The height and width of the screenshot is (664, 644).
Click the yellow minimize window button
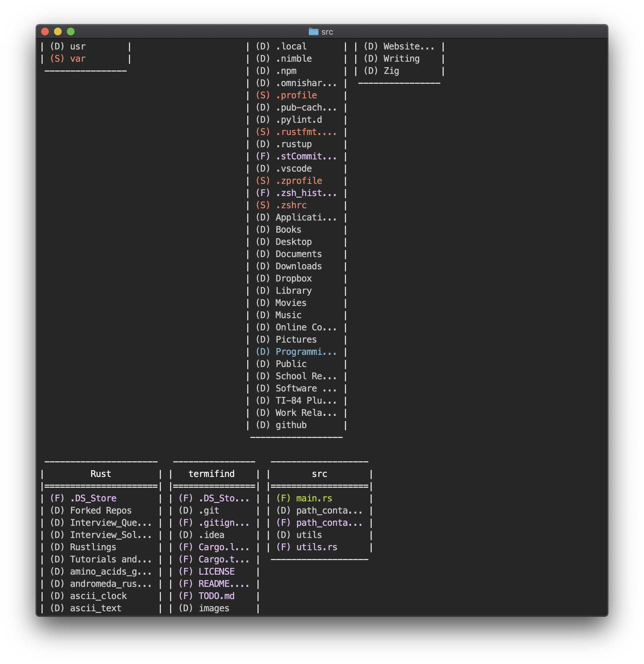pyautogui.click(x=58, y=31)
